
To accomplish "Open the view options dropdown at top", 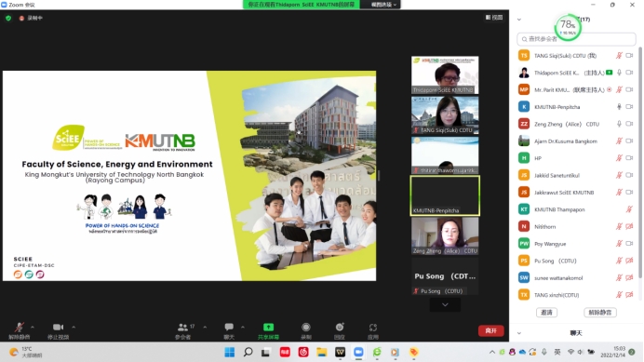I will click(x=383, y=5).
